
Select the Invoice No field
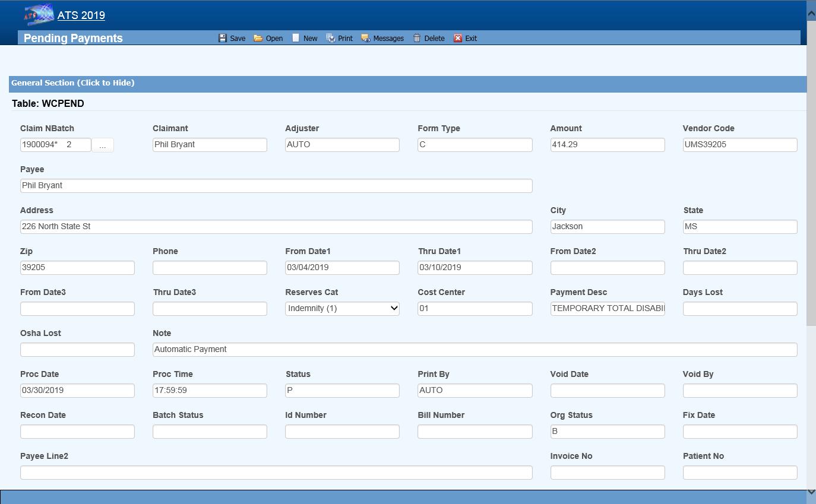click(x=607, y=473)
